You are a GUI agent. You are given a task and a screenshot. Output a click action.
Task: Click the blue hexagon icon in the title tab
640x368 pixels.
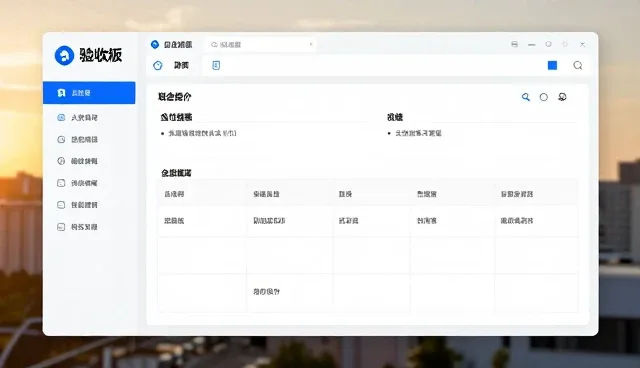click(x=155, y=44)
